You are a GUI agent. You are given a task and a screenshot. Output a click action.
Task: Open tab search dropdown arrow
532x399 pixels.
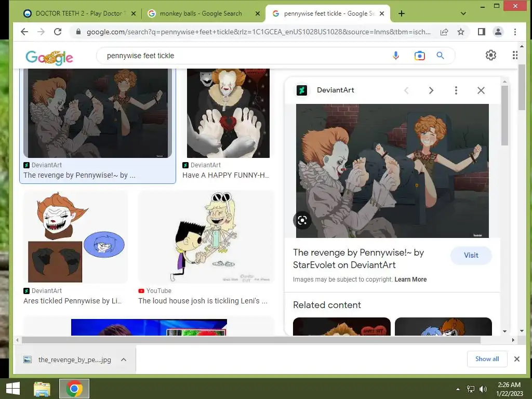coord(463,14)
